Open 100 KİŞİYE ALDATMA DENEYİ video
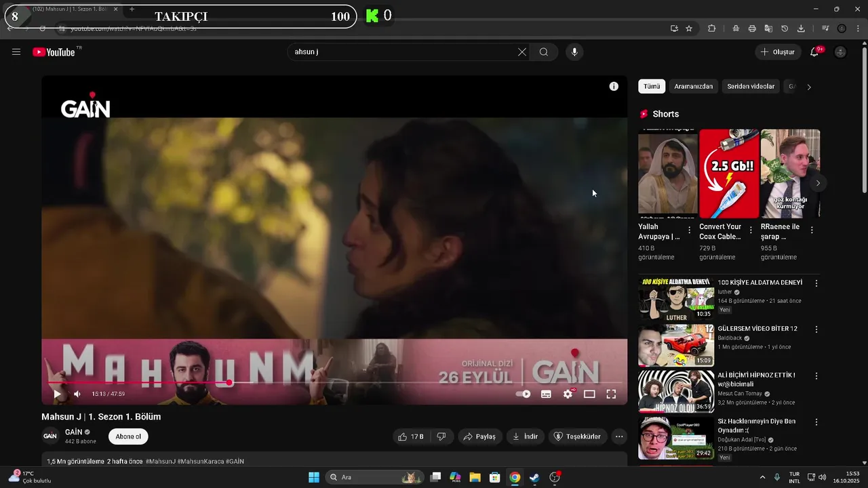 pyautogui.click(x=676, y=299)
